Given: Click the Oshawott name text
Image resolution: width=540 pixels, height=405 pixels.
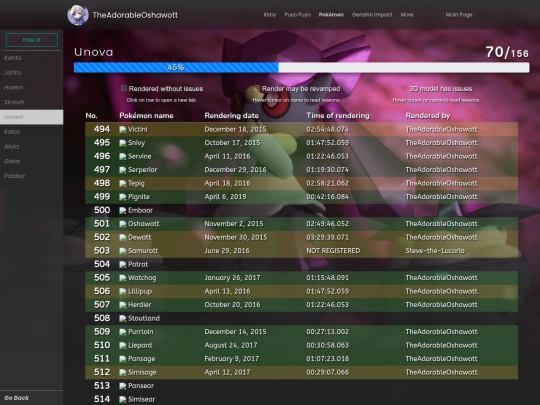Looking at the screenshot, I should click(144, 224).
